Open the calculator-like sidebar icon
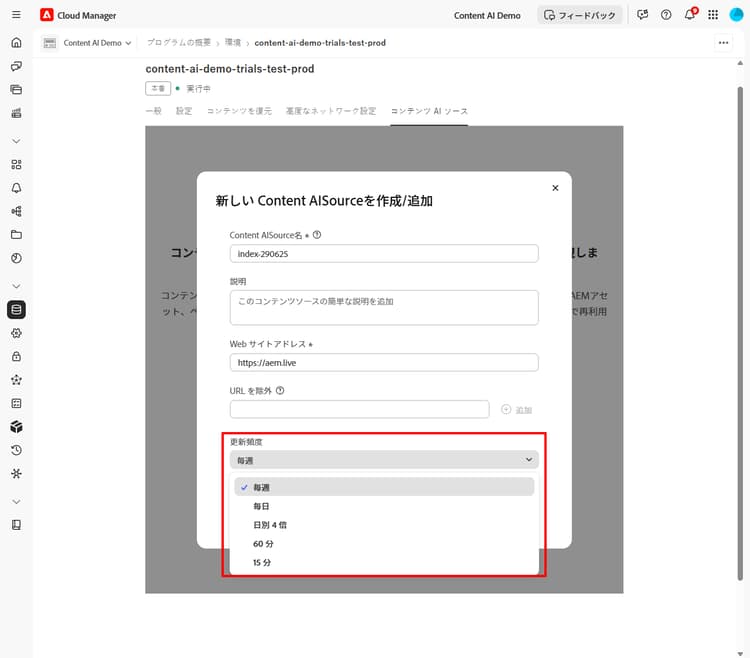Screen dimensions: 750x658 pyautogui.click(x=16, y=404)
